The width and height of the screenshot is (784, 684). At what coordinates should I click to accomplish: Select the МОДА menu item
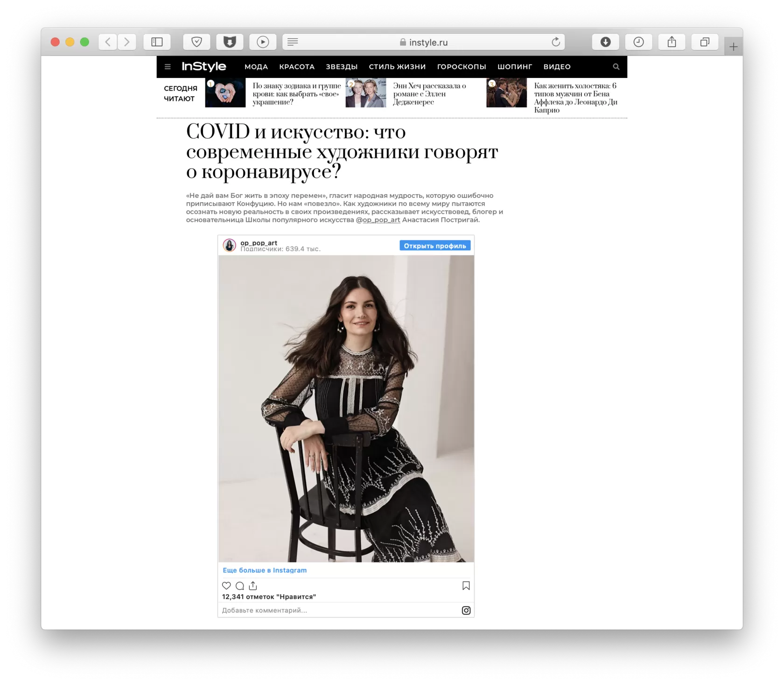pos(256,67)
